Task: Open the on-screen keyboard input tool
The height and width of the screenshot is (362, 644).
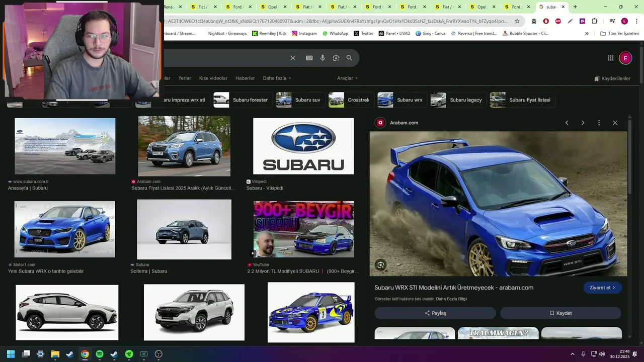Action: 309,58
